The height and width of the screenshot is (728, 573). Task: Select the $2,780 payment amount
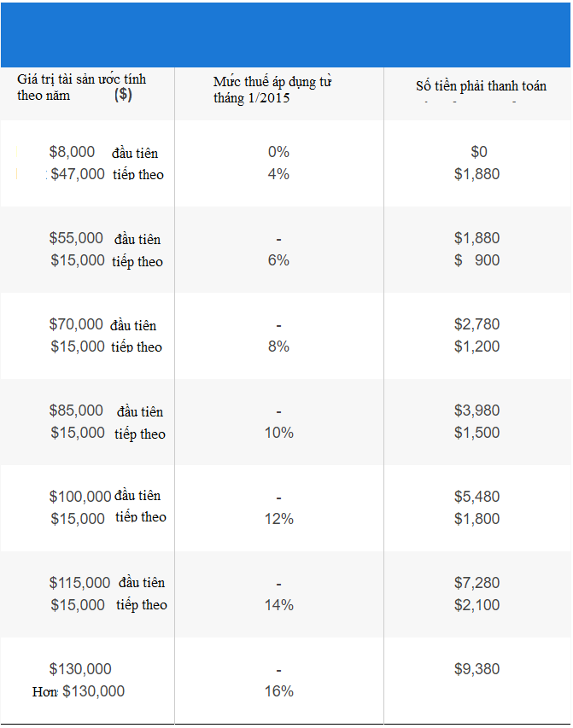[x=477, y=324]
